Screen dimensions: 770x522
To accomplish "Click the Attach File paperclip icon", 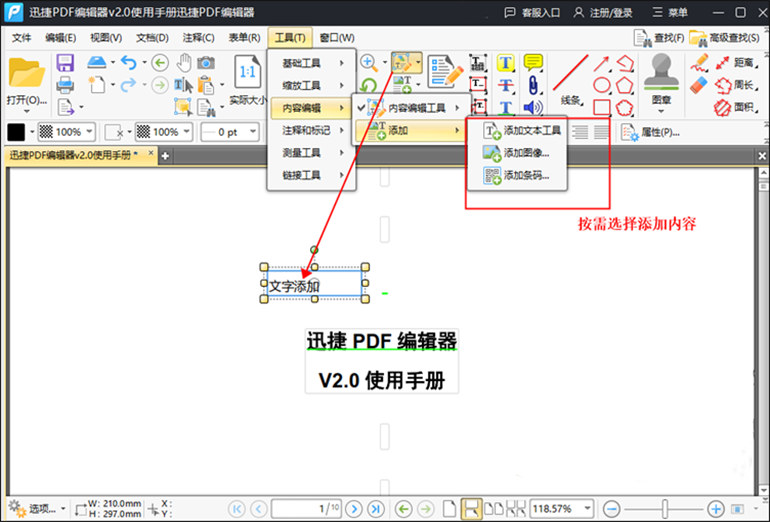I will tap(533, 85).
